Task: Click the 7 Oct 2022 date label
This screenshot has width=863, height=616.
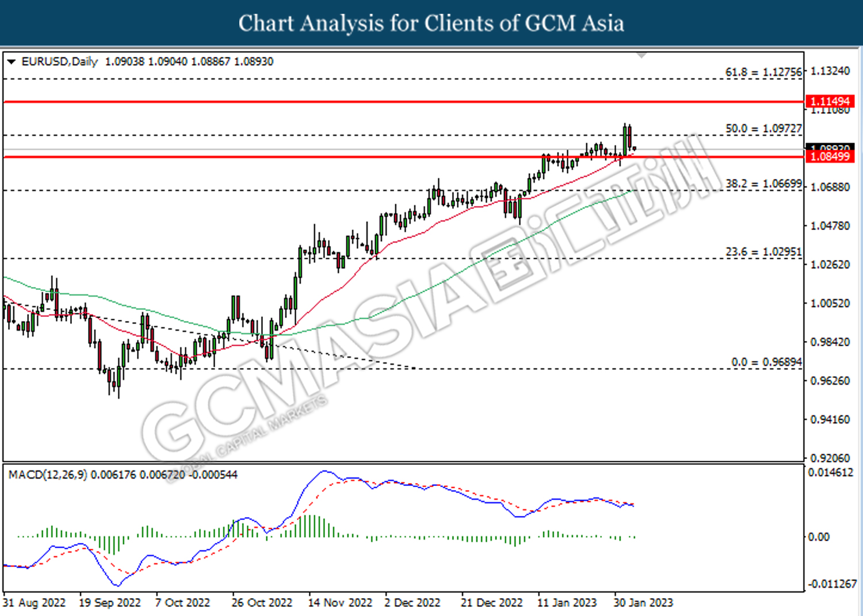Action: (183, 603)
